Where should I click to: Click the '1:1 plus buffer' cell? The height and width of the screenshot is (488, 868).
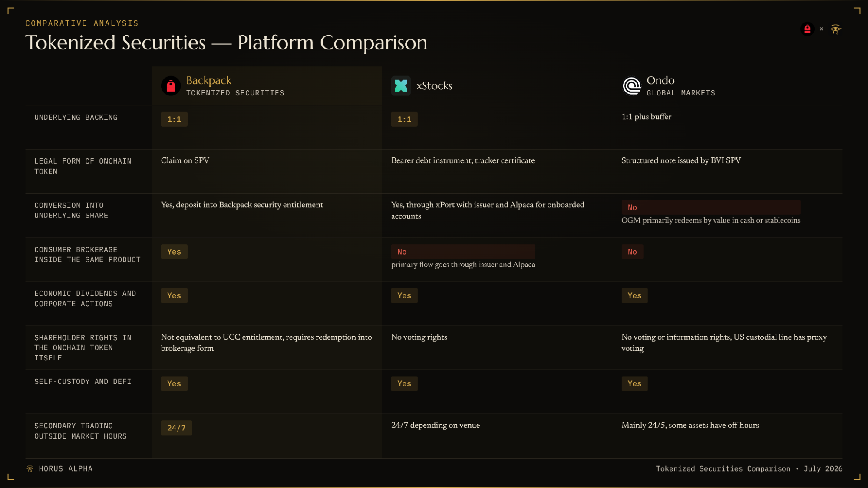(646, 117)
